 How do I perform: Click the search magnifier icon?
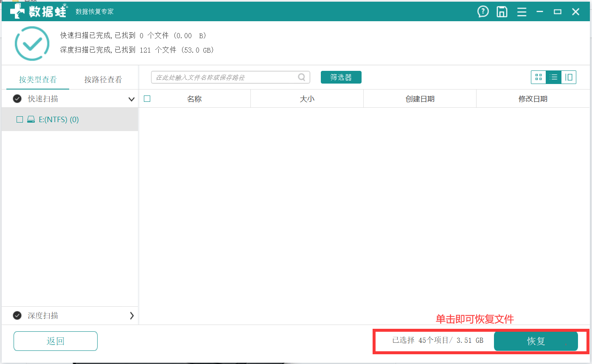pyautogui.click(x=302, y=77)
